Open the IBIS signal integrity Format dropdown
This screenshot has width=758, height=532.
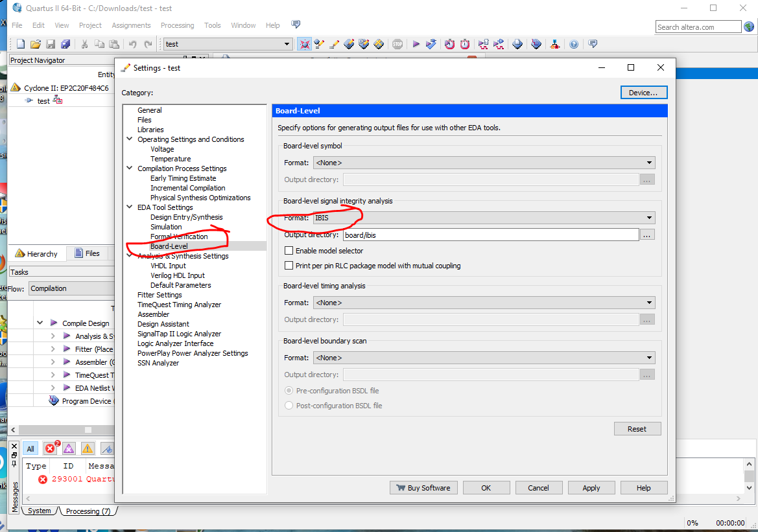[x=484, y=218]
